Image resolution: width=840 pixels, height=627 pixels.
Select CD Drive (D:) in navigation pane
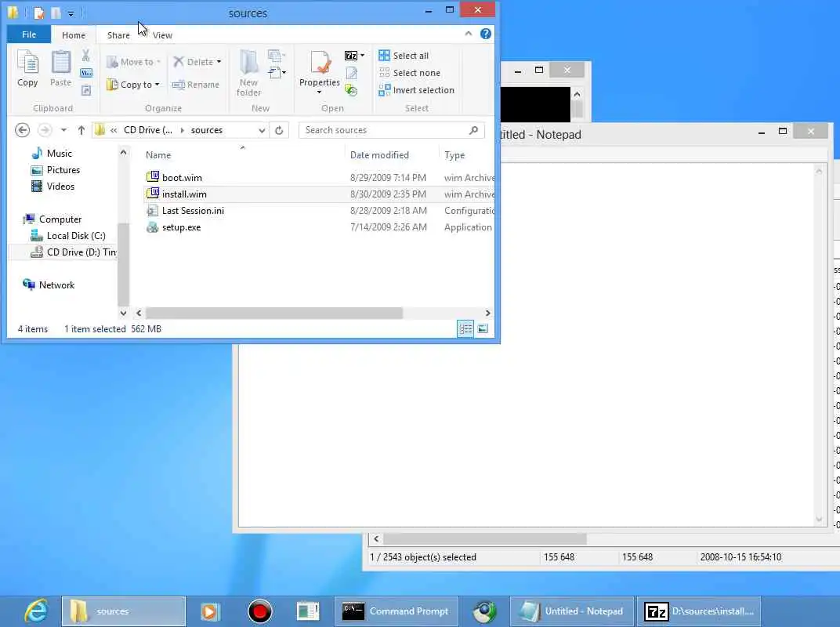(74, 252)
